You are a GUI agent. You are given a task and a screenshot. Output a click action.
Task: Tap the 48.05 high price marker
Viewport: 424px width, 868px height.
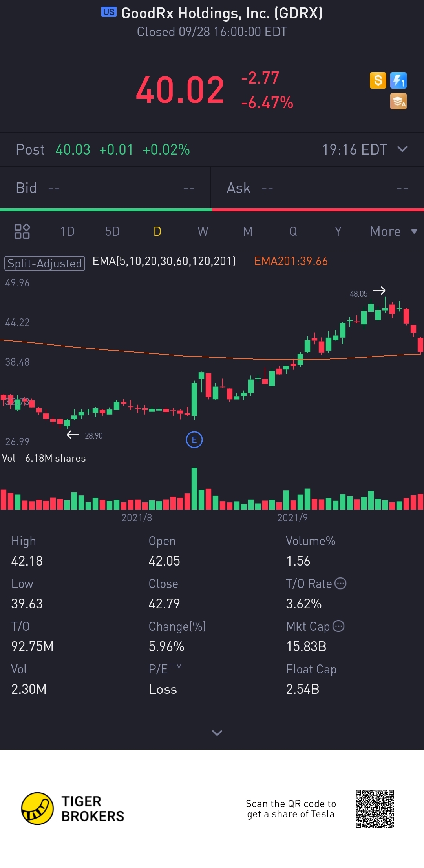point(359,293)
